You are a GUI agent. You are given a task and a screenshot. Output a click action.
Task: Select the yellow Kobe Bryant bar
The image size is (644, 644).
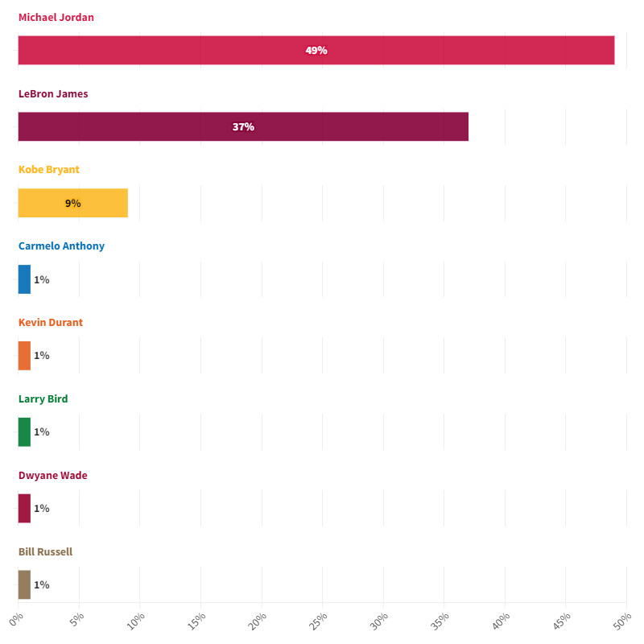pyautogui.click(x=72, y=203)
